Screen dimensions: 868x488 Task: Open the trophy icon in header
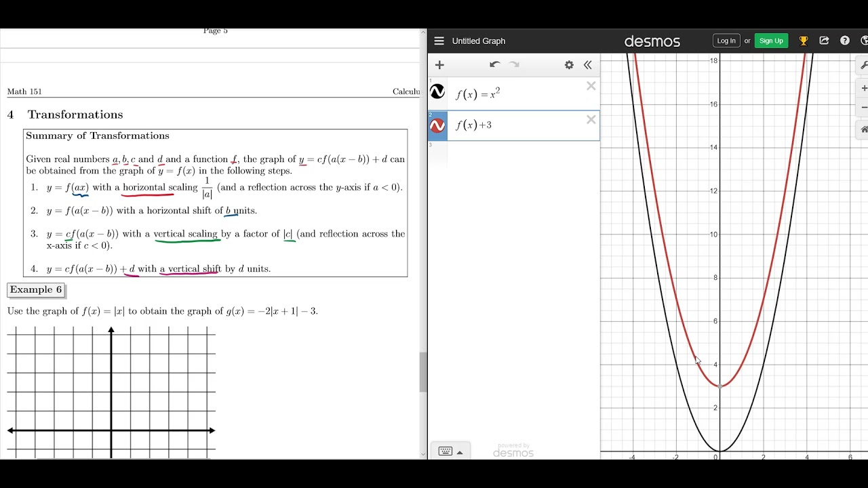[x=804, y=41]
